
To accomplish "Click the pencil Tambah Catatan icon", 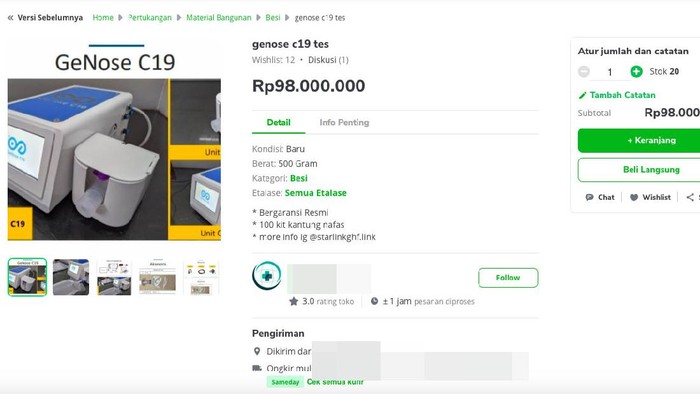I will tap(582, 95).
